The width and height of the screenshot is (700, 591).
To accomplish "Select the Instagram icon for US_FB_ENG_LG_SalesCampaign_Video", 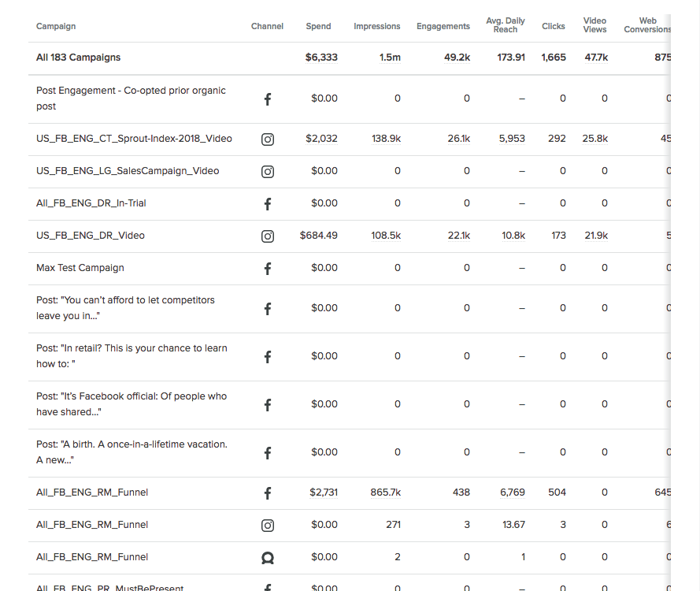I will [268, 171].
